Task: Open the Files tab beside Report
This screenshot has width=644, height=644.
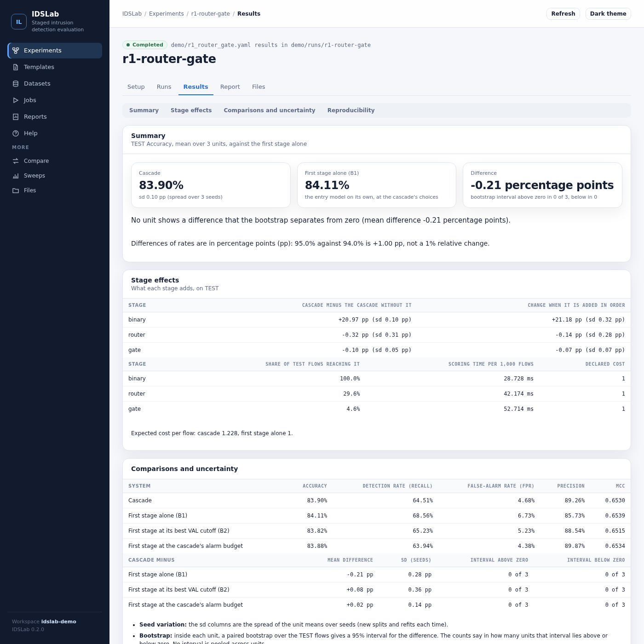Action: [259, 87]
